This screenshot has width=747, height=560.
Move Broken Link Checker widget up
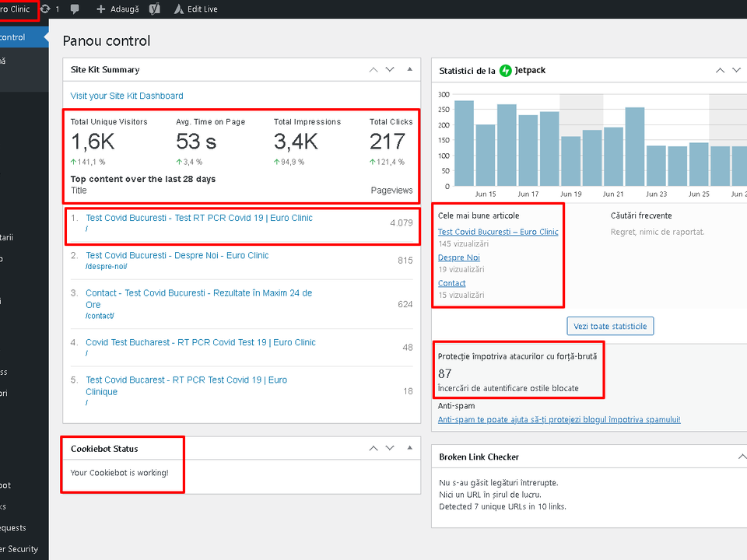pyautogui.click(x=742, y=457)
